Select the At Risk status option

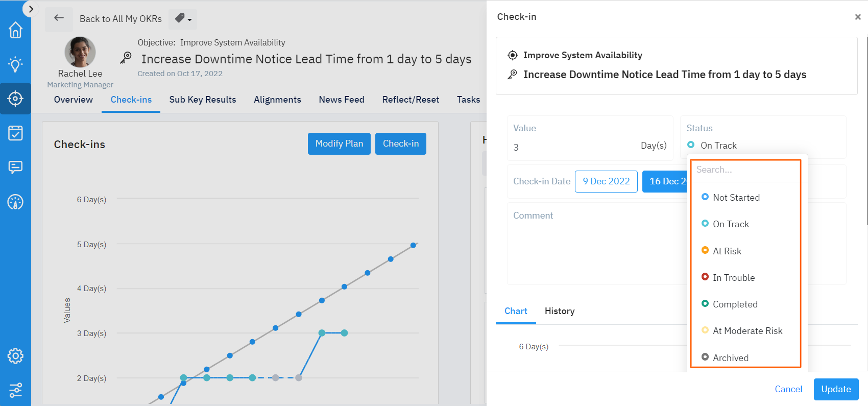click(727, 251)
